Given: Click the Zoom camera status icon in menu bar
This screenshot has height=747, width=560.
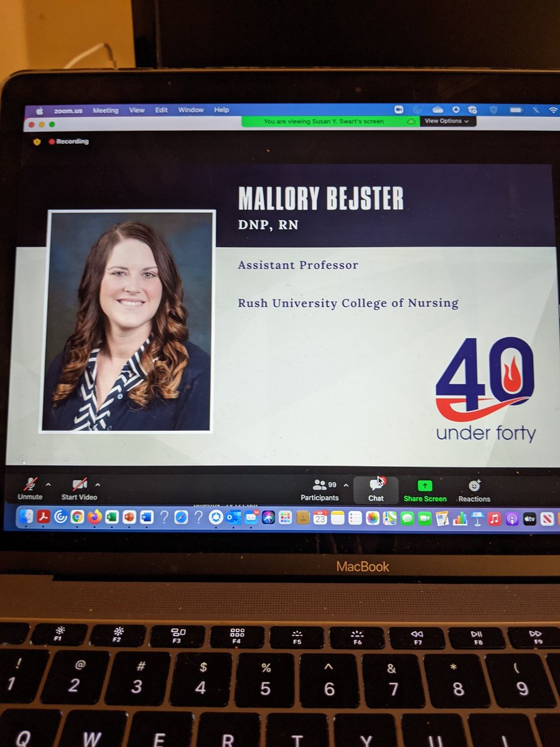Looking at the screenshot, I should [x=399, y=110].
